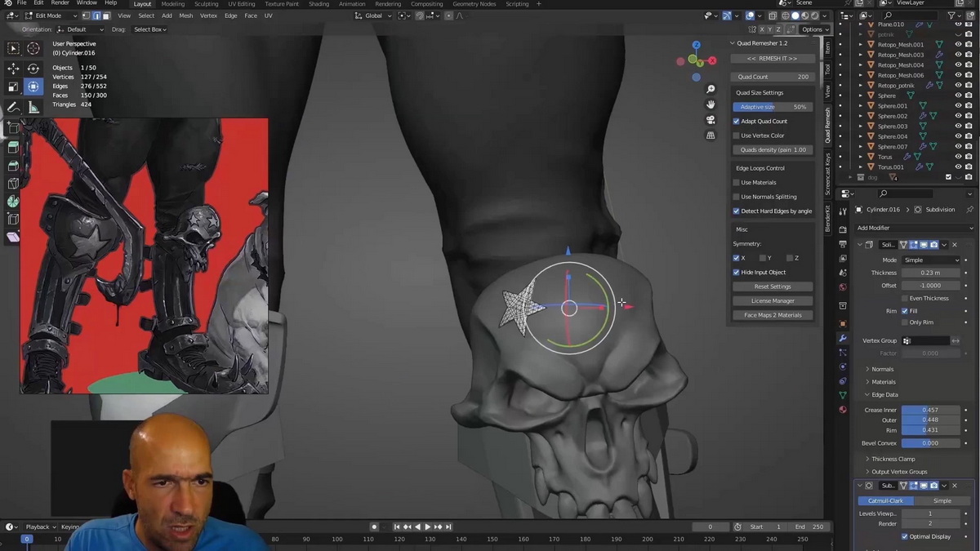Select the Measure tool
Viewport: 980px width, 551px height.
33,107
